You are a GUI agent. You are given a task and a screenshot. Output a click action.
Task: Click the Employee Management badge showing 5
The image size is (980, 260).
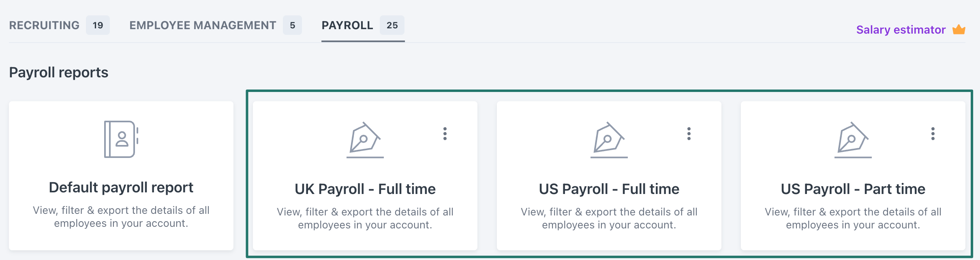[x=292, y=25]
